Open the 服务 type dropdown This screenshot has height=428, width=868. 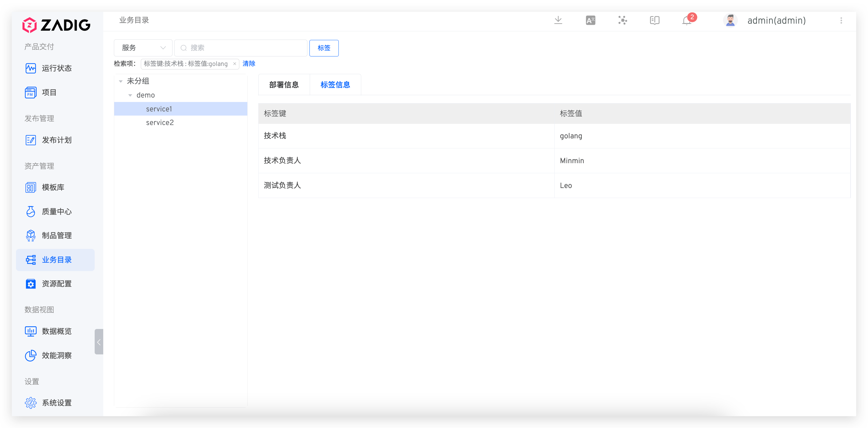point(143,48)
